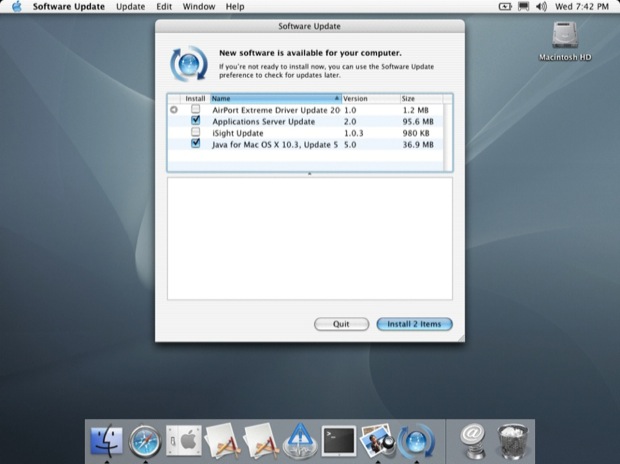
Task: Open the Window menu
Action: [199, 7]
